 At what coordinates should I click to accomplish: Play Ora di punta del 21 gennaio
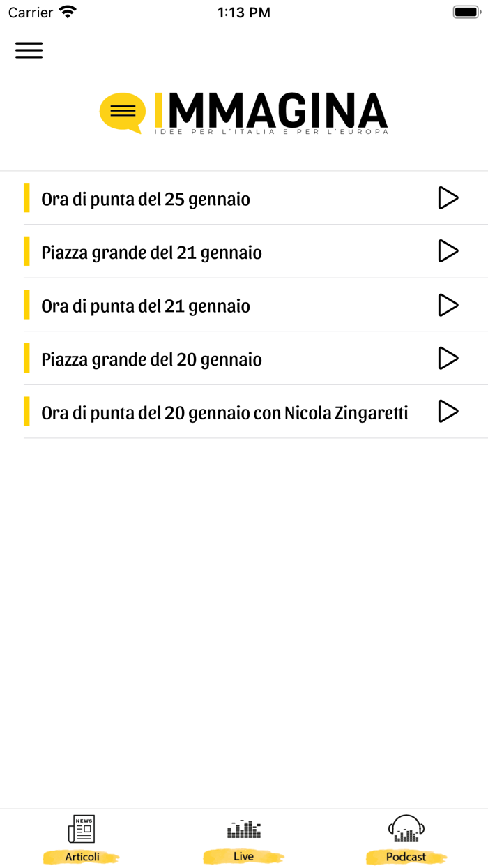[448, 305]
